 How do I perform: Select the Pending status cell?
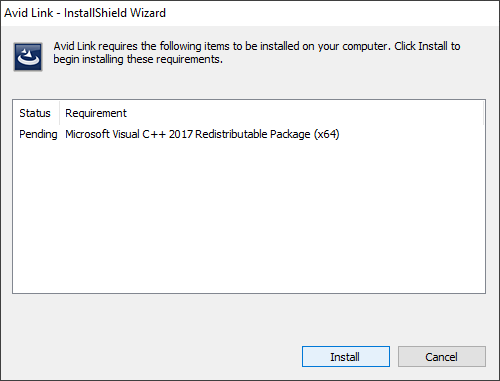[38, 134]
